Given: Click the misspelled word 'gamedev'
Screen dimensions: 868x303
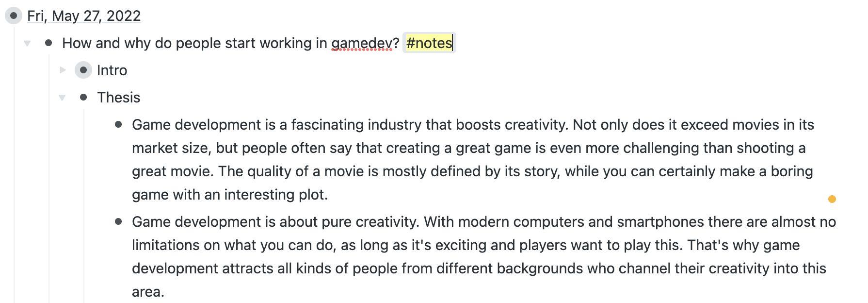Looking at the screenshot, I should click(361, 43).
